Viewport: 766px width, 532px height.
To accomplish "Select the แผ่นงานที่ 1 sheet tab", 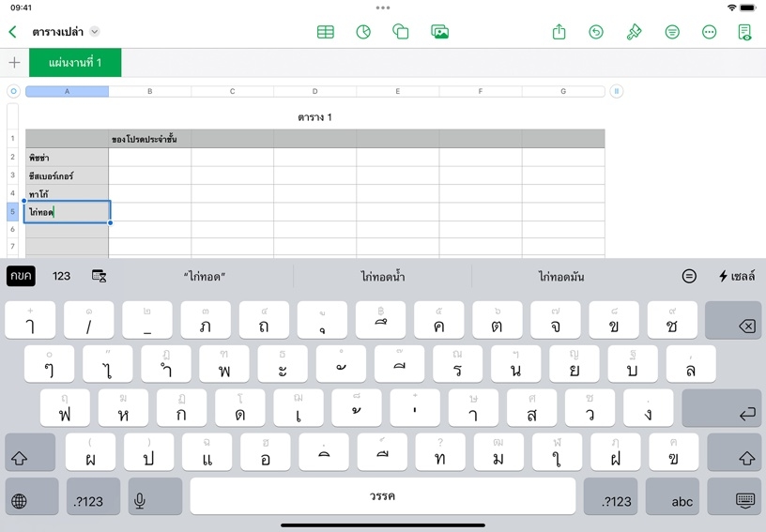I will click(x=75, y=63).
